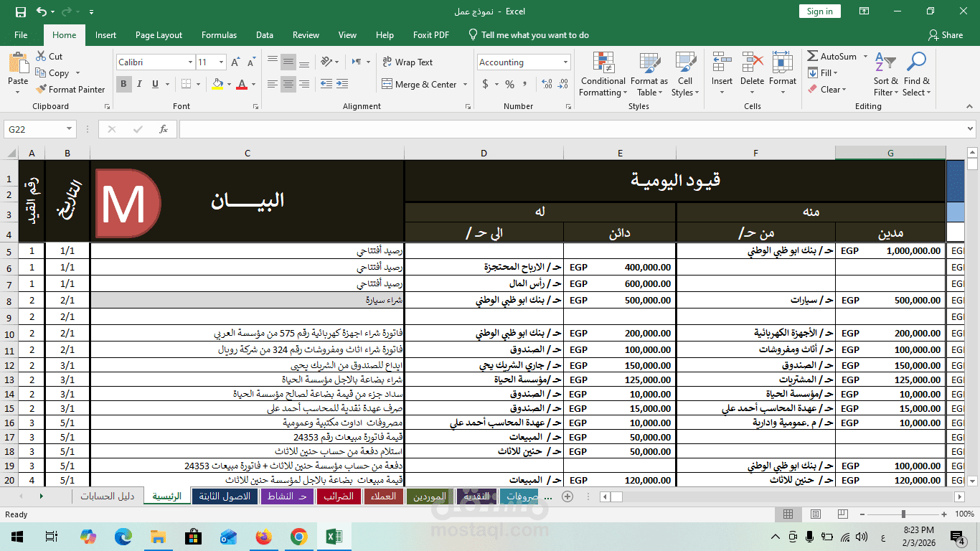Expand Merge & Center dropdown arrow
Screen dimensions: 980x551
465,85
